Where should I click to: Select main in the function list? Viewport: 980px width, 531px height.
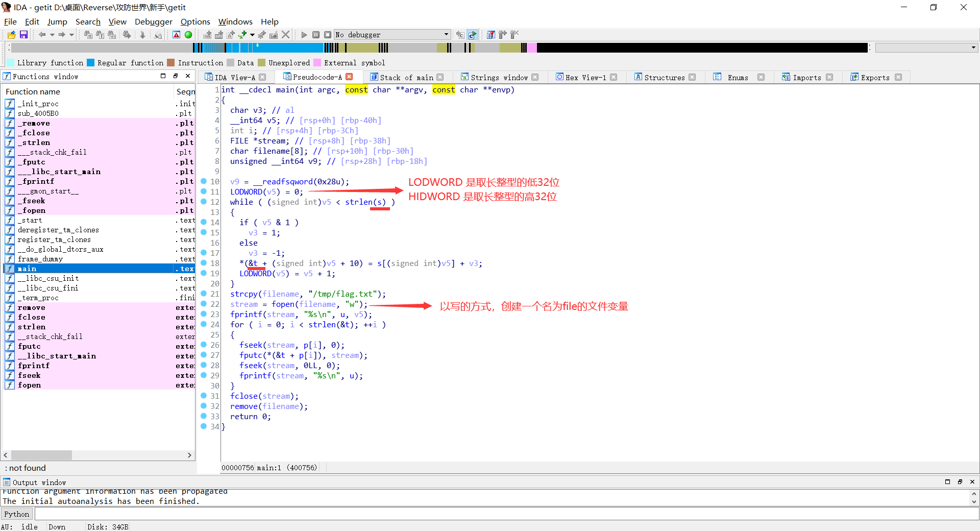[100, 269]
